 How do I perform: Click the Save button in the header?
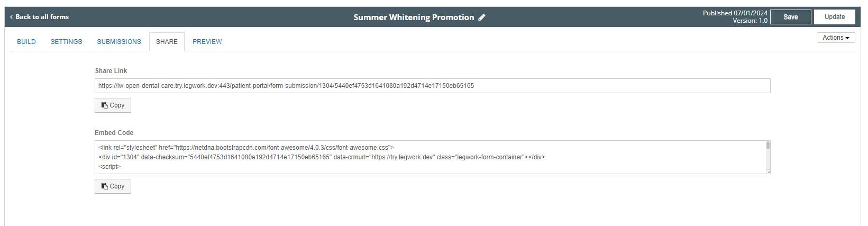790,17
